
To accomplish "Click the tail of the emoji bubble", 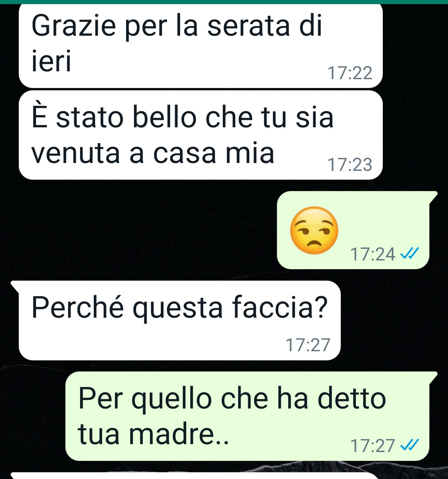I will tap(433, 197).
